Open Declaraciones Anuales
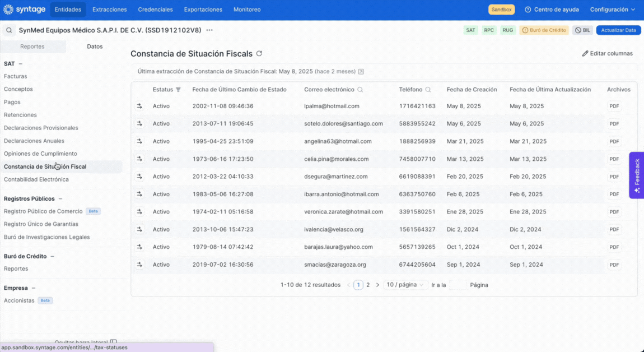644x352 pixels. click(x=34, y=141)
